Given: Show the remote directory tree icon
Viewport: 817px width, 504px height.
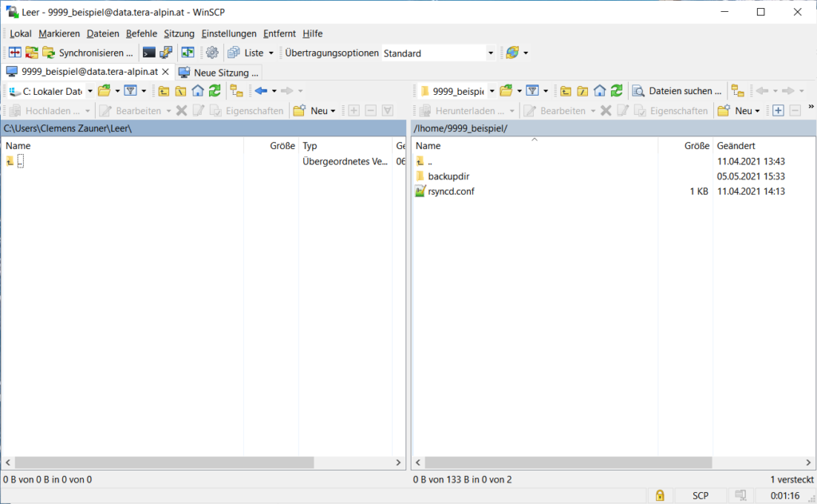Looking at the screenshot, I should (737, 91).
